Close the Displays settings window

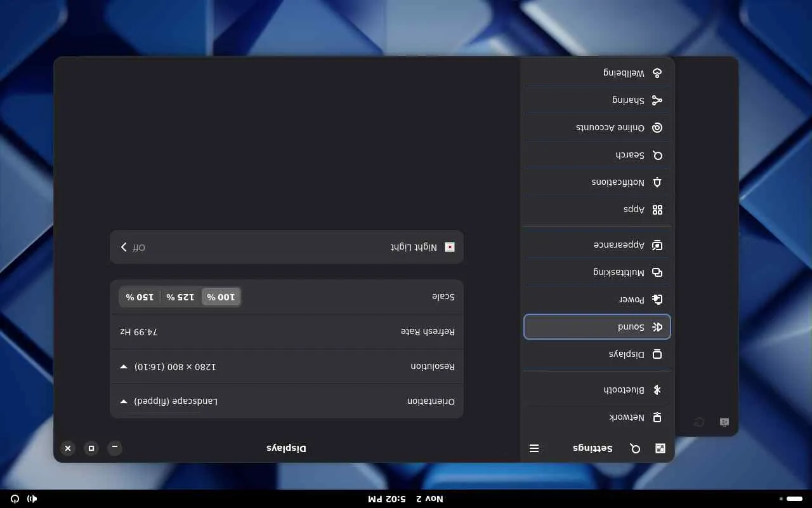(x=68, y=448)
